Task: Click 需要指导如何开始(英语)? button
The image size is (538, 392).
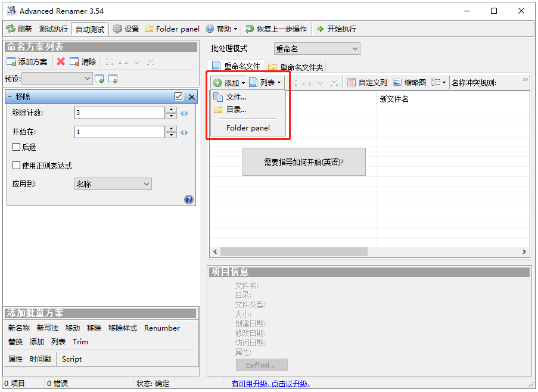Action: pos(304,162)
